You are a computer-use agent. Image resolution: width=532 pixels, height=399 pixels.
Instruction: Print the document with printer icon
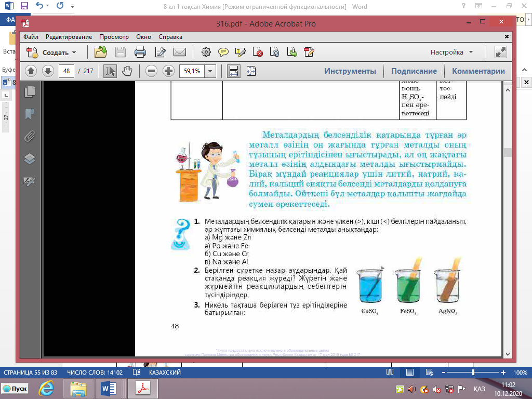[140, 52]
